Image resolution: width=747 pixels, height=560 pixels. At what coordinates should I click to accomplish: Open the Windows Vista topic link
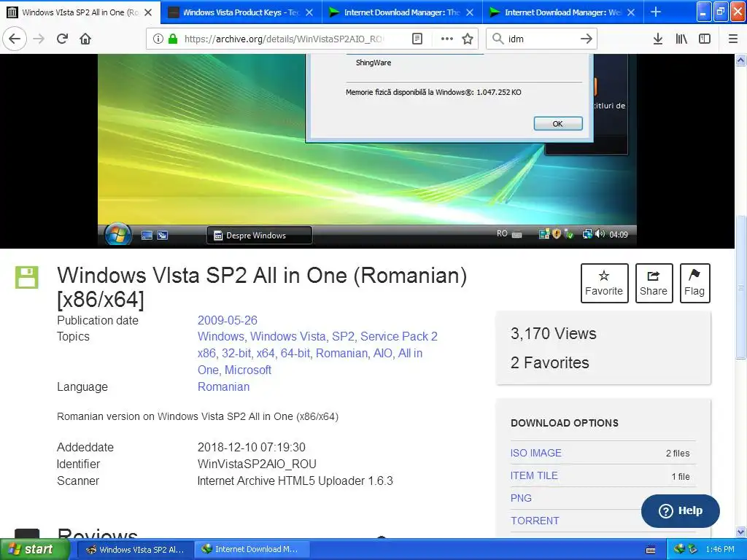click(x=288, y=337)
